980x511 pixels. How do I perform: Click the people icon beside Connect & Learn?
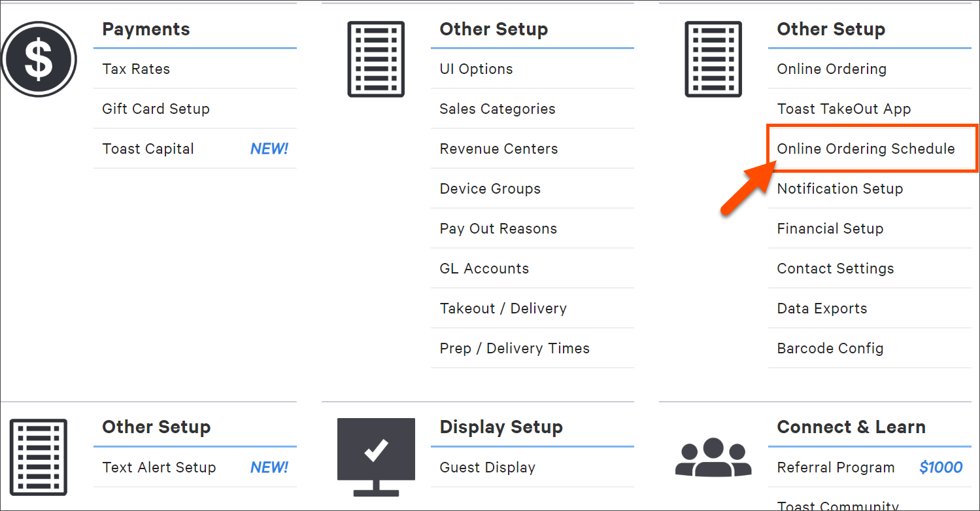pos(713,456)
